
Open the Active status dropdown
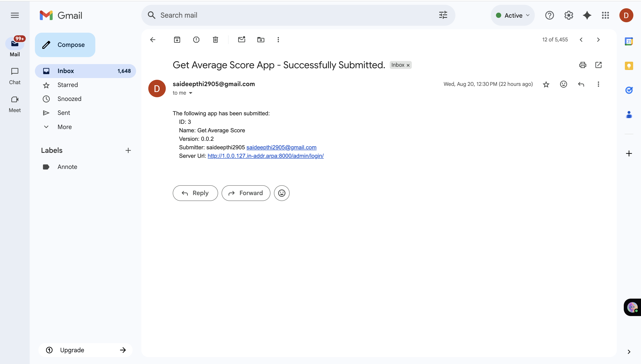click(x=513, y=15)
